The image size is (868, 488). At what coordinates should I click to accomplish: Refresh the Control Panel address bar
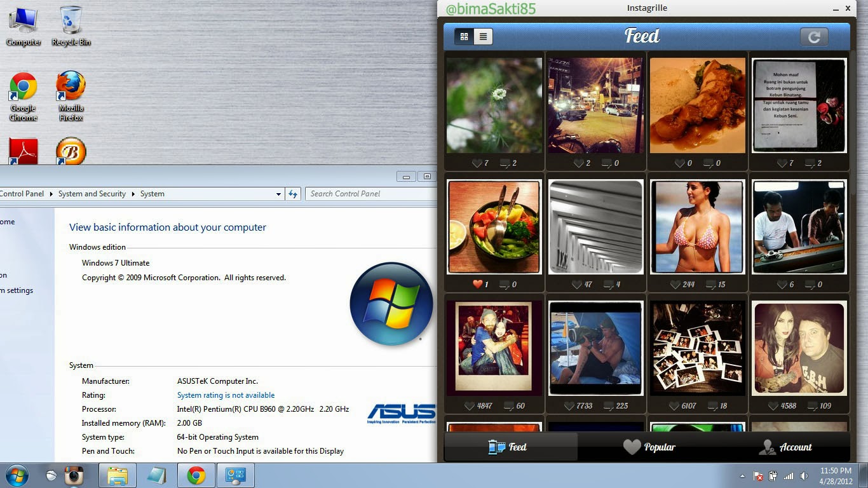pos(292,194)
